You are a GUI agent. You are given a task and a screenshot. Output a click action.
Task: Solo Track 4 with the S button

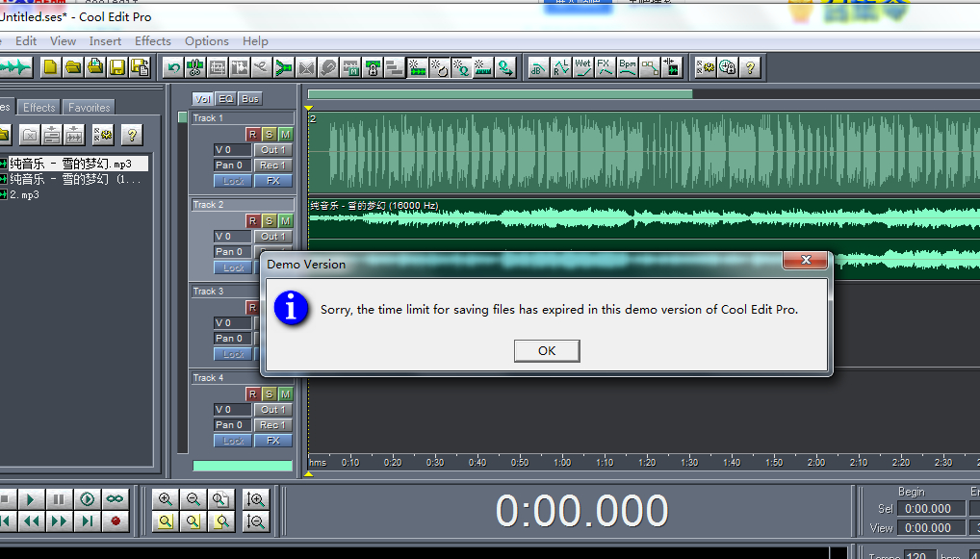(x=269, y=394)
